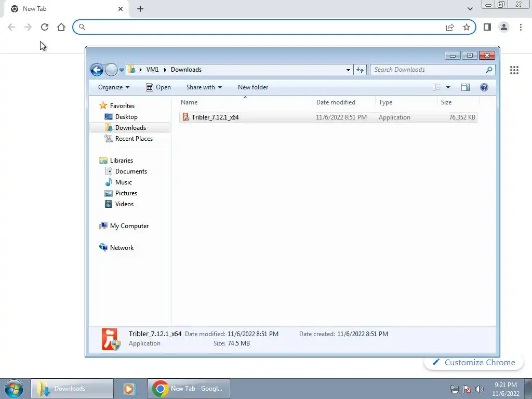
Task: Click the Chrome forward arrow
Action: coord(28,27)
